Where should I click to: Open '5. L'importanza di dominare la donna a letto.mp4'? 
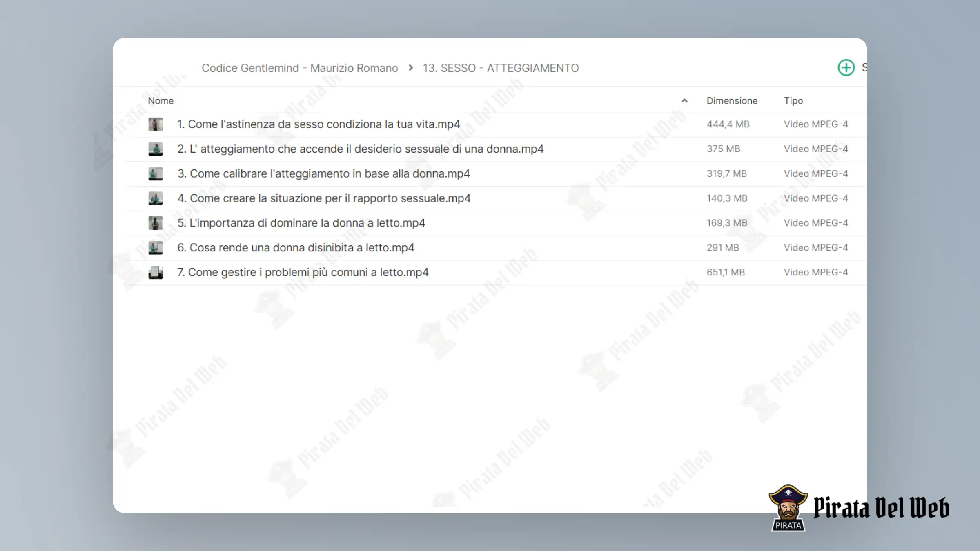pos(301,223)
